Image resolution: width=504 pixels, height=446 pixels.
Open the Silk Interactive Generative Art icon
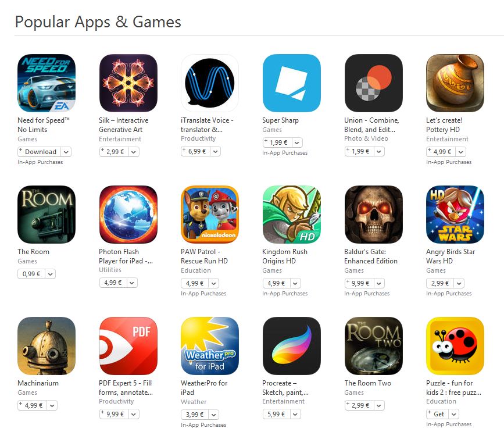coord(128,83)
